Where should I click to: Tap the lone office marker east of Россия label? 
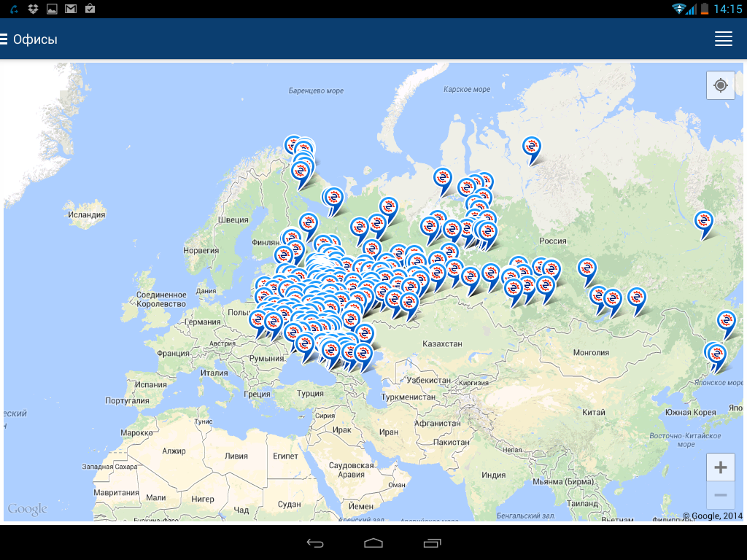click(704, 222)
